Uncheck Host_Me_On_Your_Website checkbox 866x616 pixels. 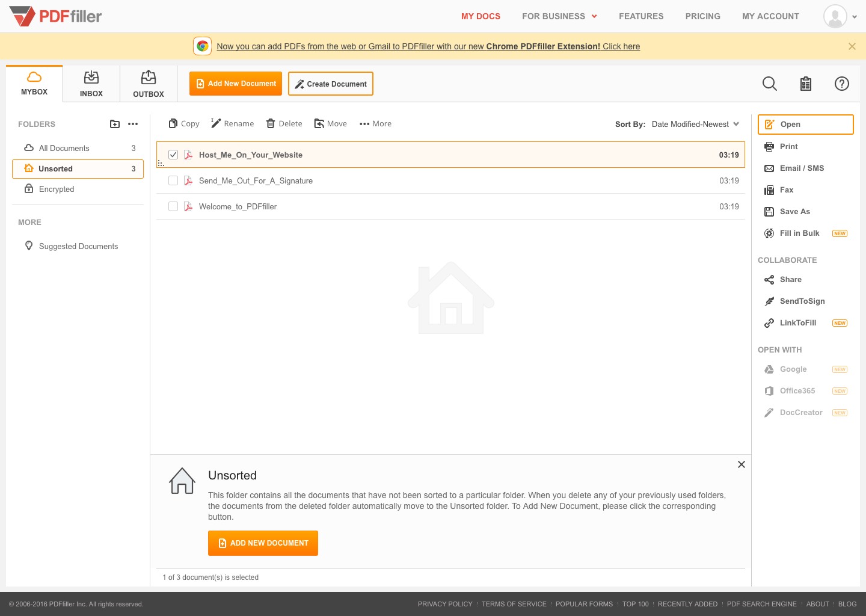tap(173, 155)
